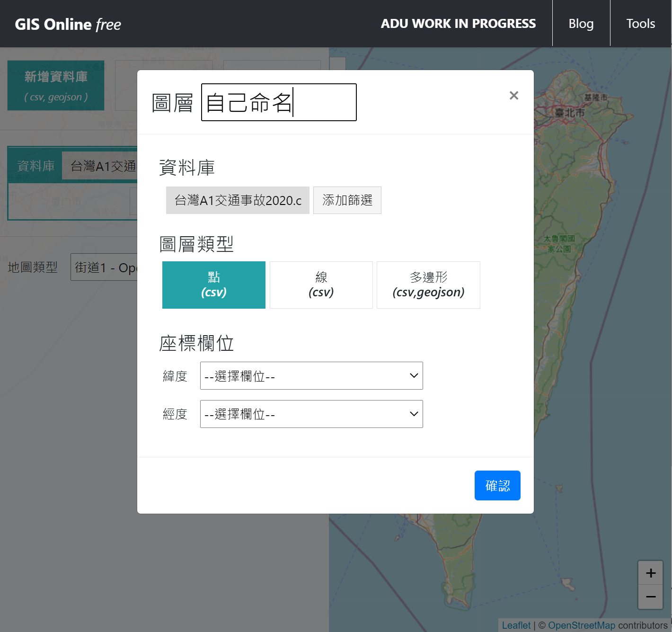The width and height of the screenshot is (672, 632).
Task: Open the Leaflet attribution link
Action: 516,625
